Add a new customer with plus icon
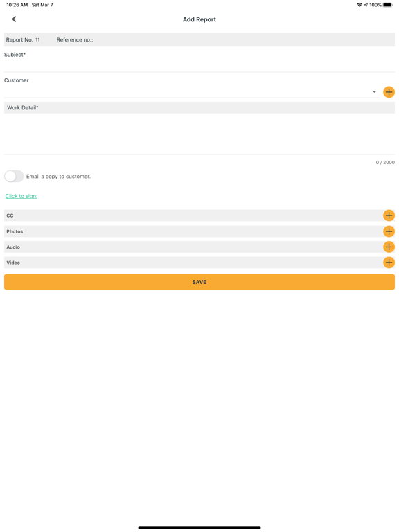The image size is (399, 532). coord(389,92)
